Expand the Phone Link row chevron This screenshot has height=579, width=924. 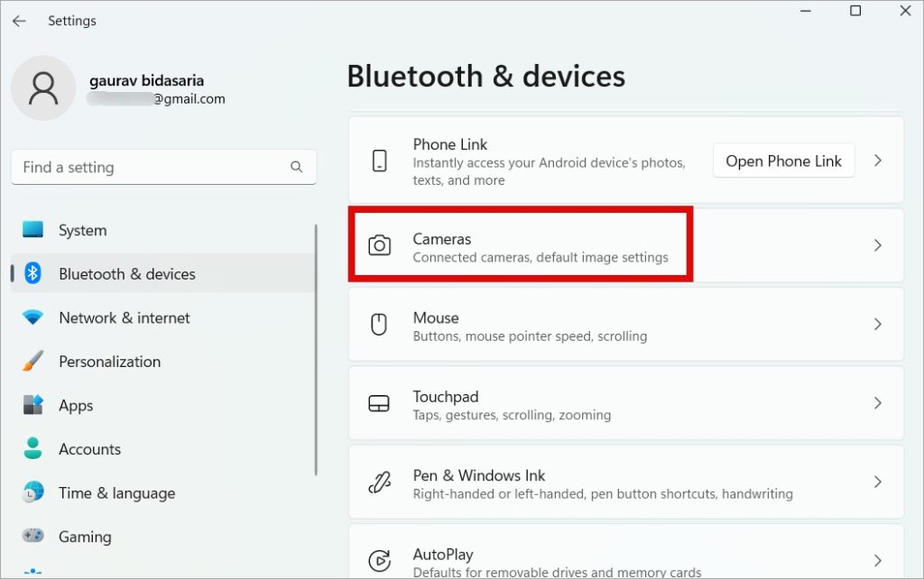877,161
